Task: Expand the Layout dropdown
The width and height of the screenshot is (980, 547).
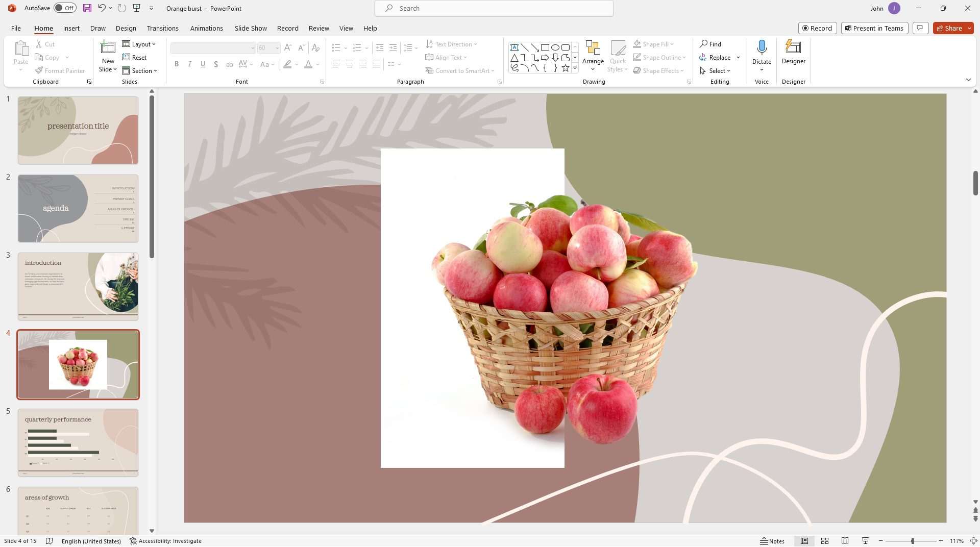Action: tap(139, 44)
